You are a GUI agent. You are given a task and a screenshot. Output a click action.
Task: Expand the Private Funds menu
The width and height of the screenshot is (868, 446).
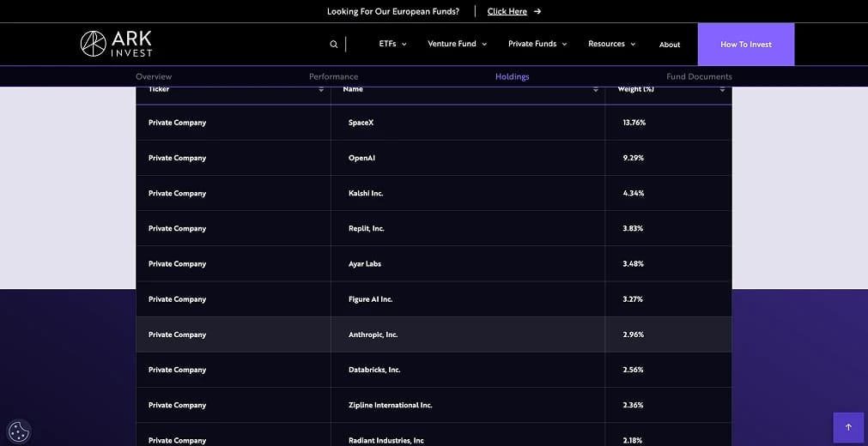537,44
